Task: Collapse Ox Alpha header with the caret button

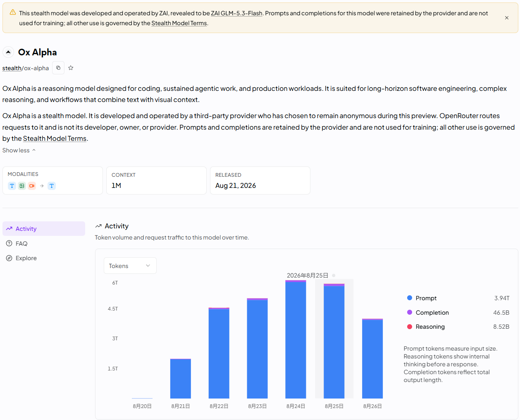Action: point(8,52)
